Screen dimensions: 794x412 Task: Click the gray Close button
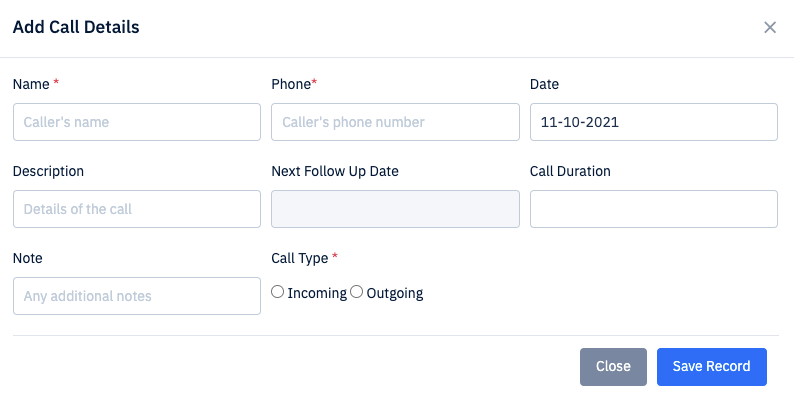tap(613, 366)
